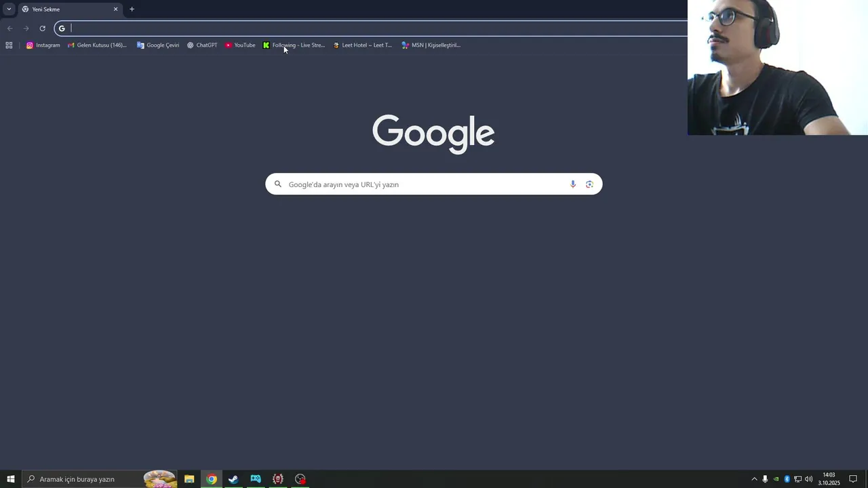Open the Leet Hotel bookmark

coord(362,45)
